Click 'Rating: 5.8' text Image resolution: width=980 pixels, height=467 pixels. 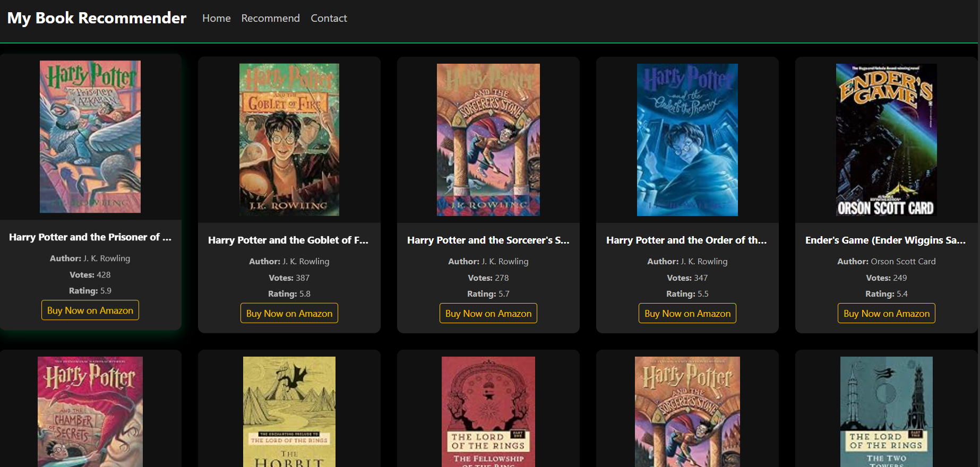click(289, 293)
